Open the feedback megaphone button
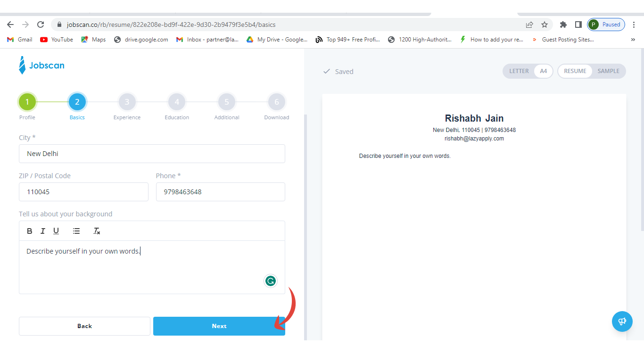644x362 pixels. tap(622, 321)
